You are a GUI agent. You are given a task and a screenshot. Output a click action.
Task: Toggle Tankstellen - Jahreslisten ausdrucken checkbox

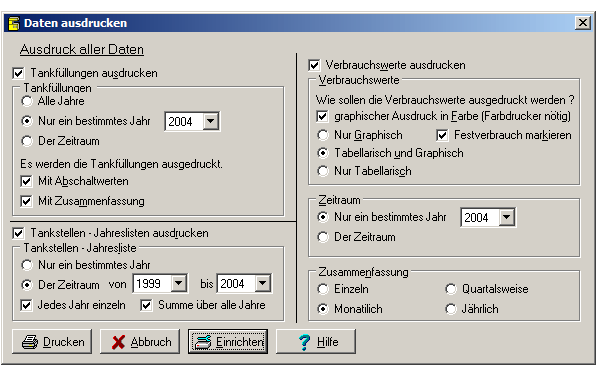click(x=18, y=233)
